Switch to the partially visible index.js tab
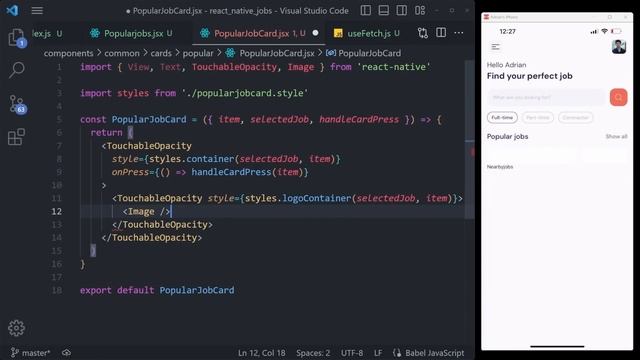The width and height of the screenshot is (640, 360). [47, 33]
